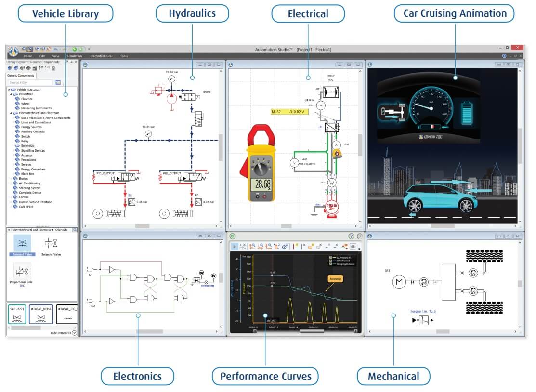The image size is (536, 392).
Task: Click the Electrical window clock icon
Action: pos(231,65)
